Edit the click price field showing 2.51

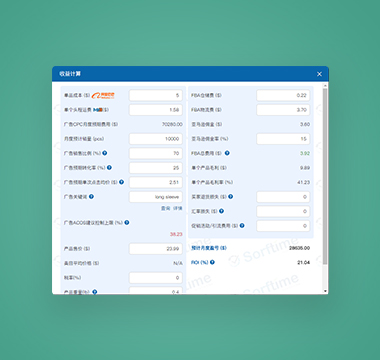[x=156, y=182]
